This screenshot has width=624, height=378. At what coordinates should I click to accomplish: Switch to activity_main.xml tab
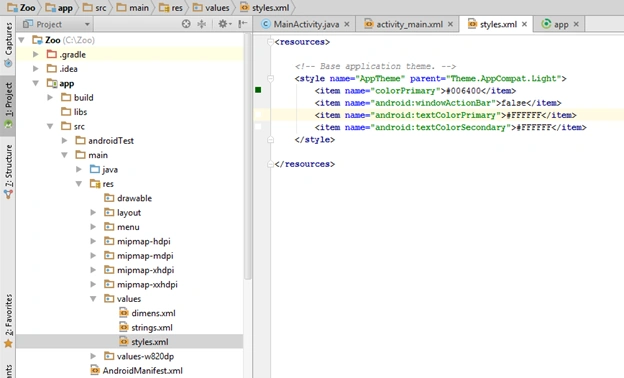coord(410,24)
